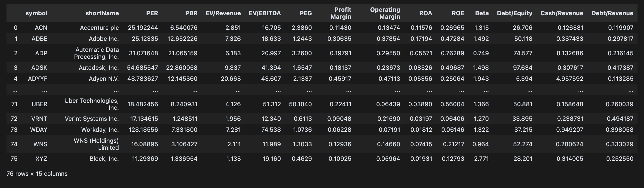Select the "76 rows × 15 columns" summary text
The image size is (644, 188).
[x=37, y=174]
